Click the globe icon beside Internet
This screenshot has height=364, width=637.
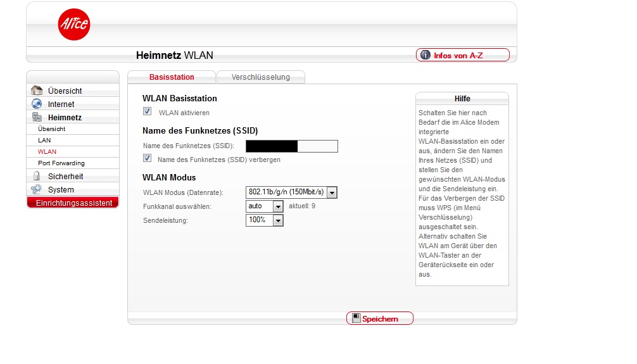(x=37, y=104)
